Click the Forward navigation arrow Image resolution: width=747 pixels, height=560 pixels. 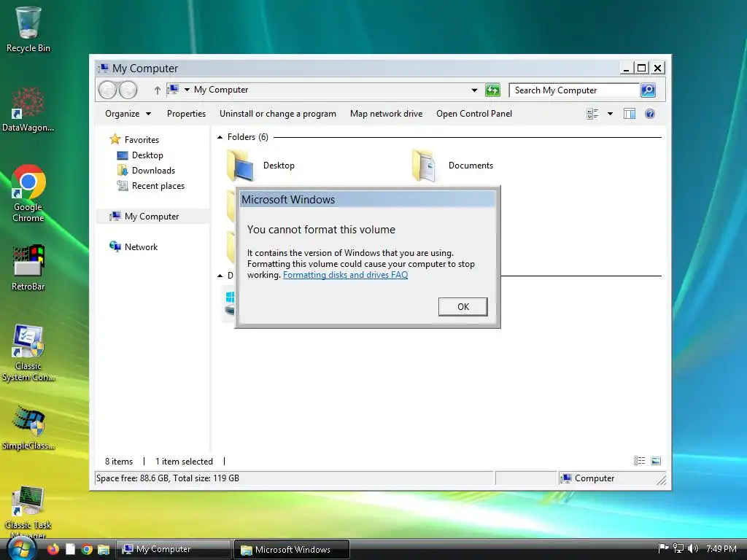[128, 90]
